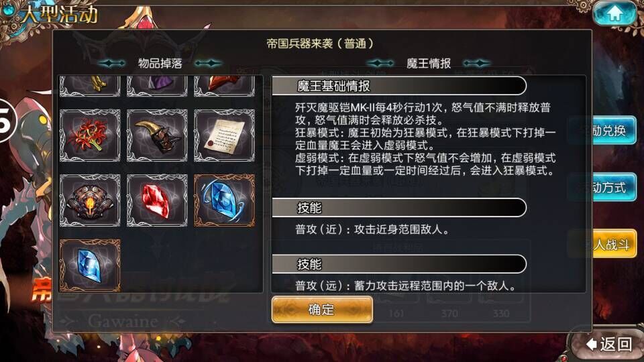Select the red spider lily item
Viewport: 644px width, 362px height.
coord(90,135)
